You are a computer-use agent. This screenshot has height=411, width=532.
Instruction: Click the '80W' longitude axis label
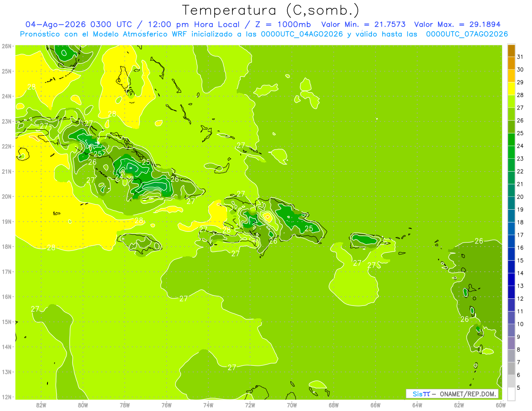tap(82, 405)
